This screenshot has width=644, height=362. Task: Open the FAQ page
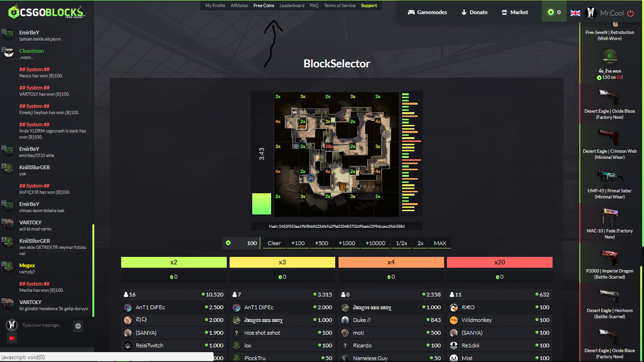pos(314,6)
